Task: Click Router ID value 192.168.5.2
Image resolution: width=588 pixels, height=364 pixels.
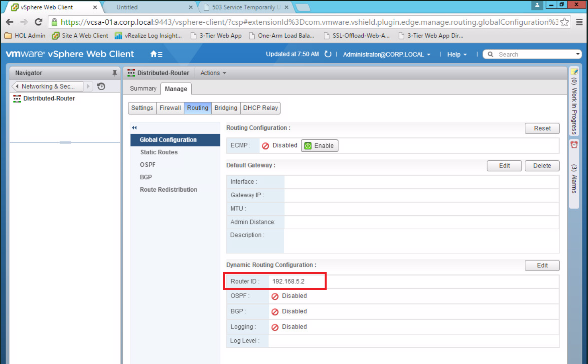Action: tap(288, 281)
